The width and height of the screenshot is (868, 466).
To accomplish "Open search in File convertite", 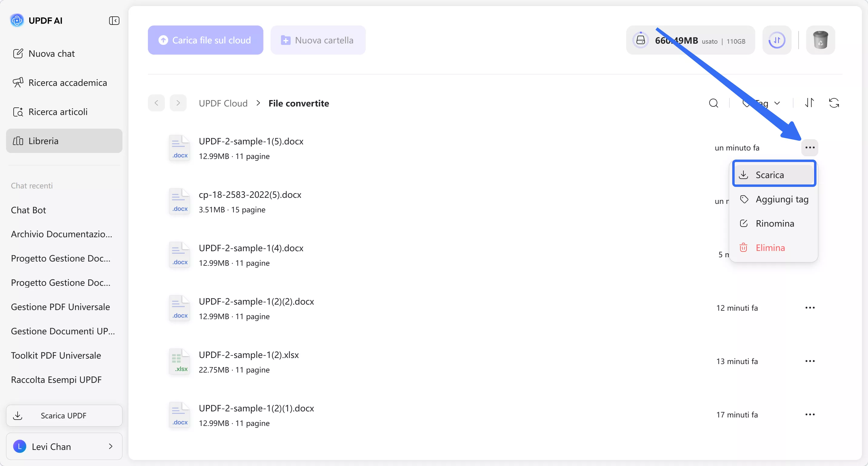I will pos(714,103).
